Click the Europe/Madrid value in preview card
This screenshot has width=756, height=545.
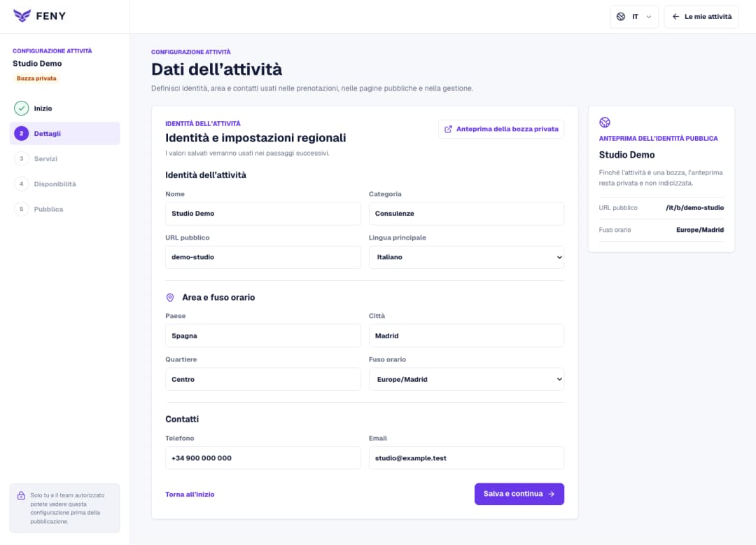coord(699,230)
